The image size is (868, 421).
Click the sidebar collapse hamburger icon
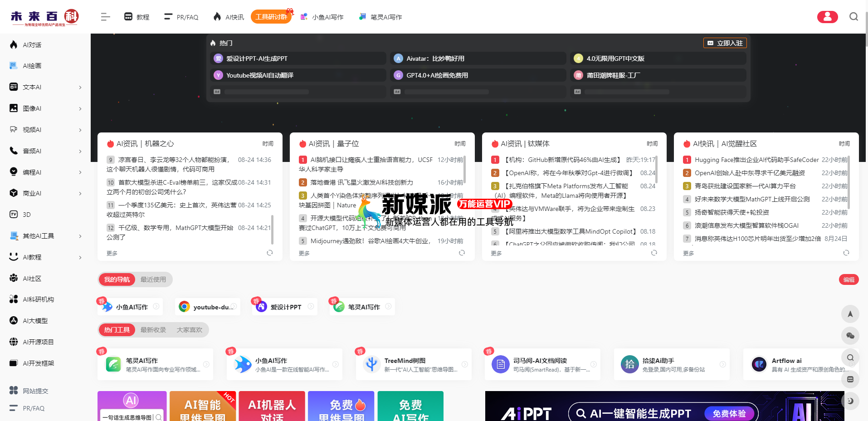point(105,17)
